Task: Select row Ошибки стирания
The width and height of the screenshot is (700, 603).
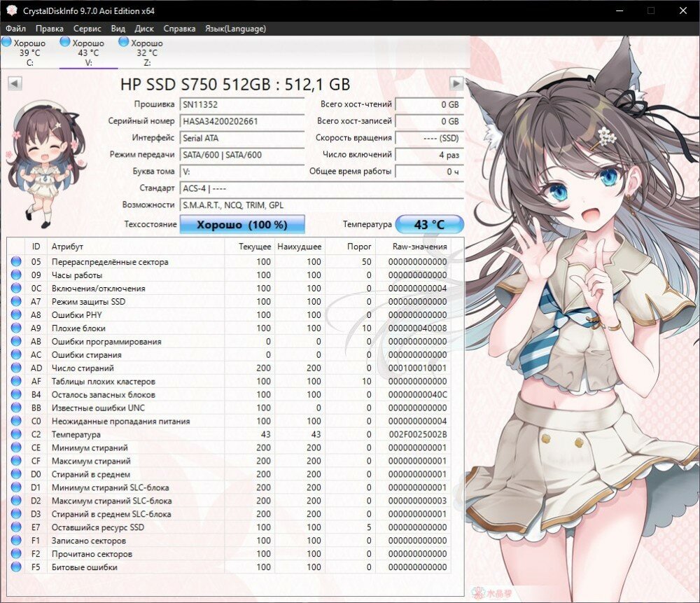Action: coord(229,354)
